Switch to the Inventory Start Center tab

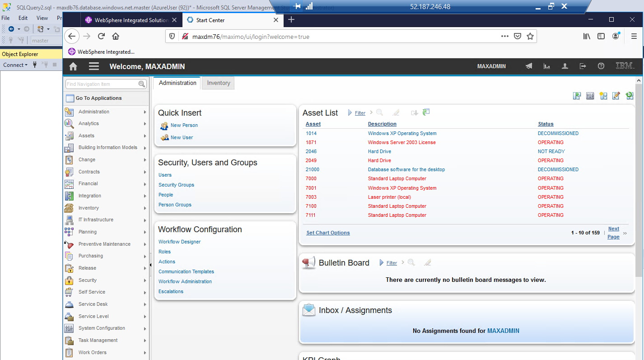click(219, 83)
